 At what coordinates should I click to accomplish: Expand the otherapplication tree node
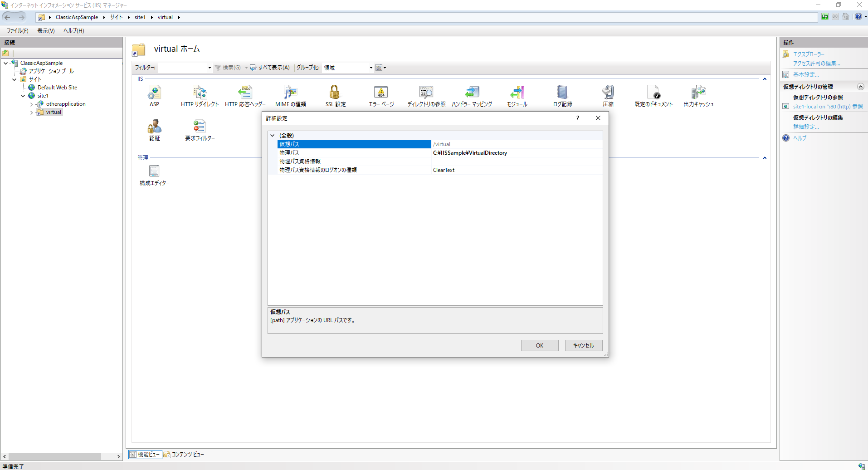(x=31, y=104)
